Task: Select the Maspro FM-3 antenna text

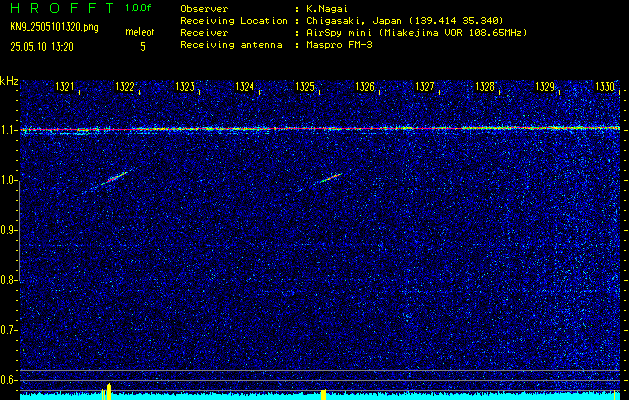Action: [x=339, y=45]
